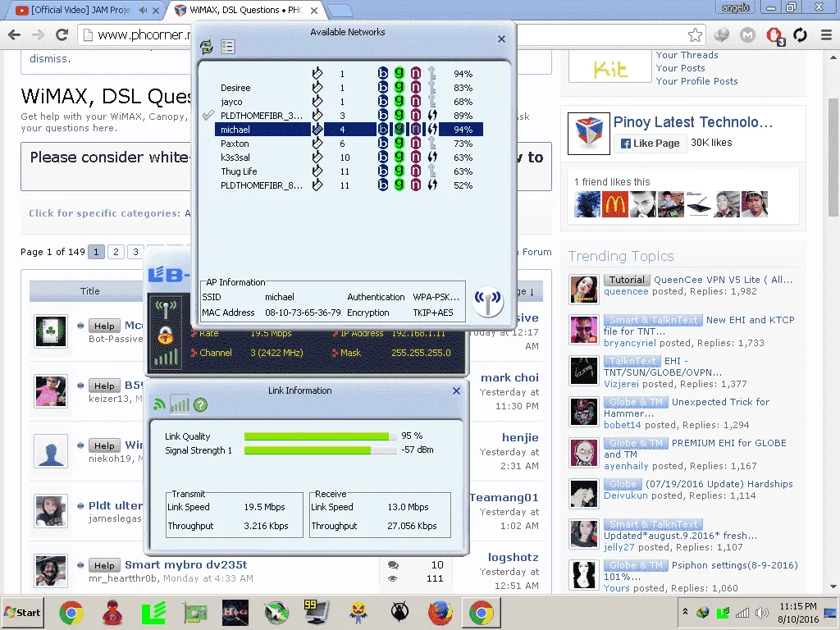Go back in browser history
The image size is (840, 630).
15,34
